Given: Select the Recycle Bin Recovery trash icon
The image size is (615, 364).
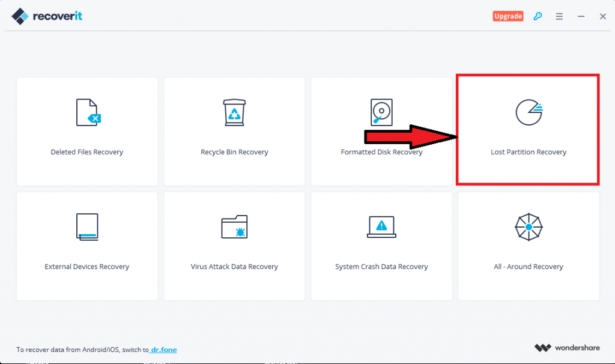Looking at the screenshot, I should [x=234, y=112].
